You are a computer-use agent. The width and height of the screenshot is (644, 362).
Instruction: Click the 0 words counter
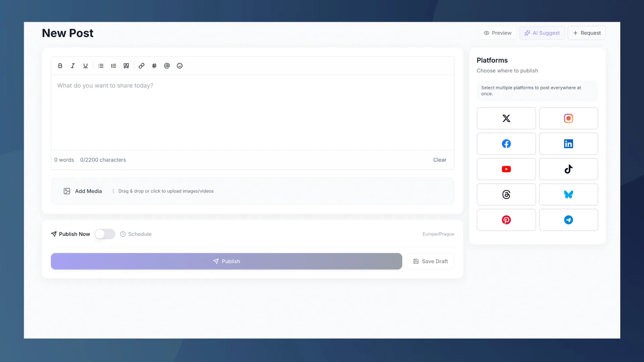pos(64,160)
